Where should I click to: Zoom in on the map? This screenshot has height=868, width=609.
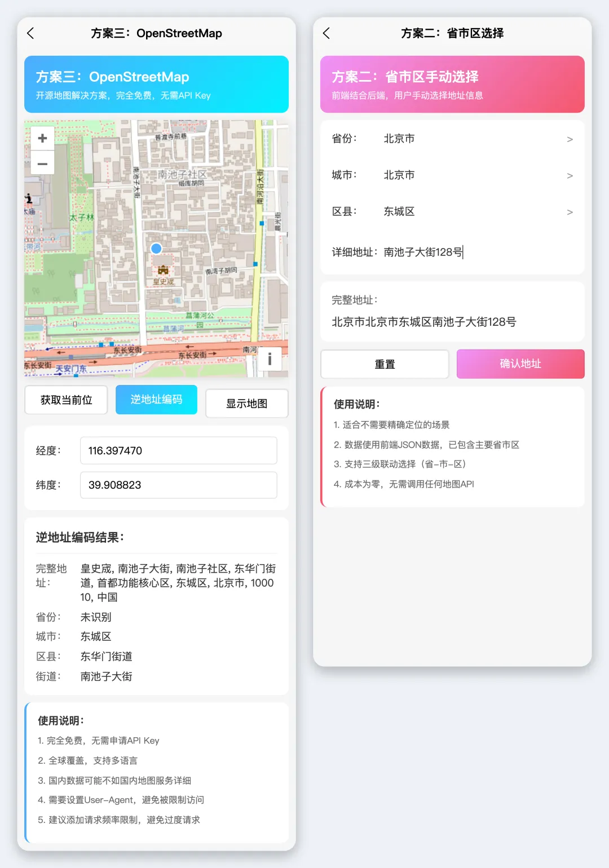tap(42, 138)
